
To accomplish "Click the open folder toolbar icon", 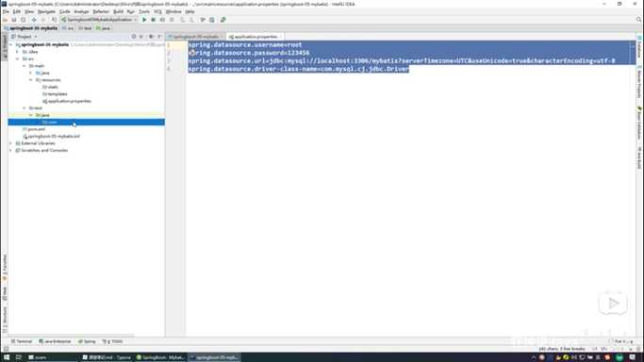I will pos(6,20).
